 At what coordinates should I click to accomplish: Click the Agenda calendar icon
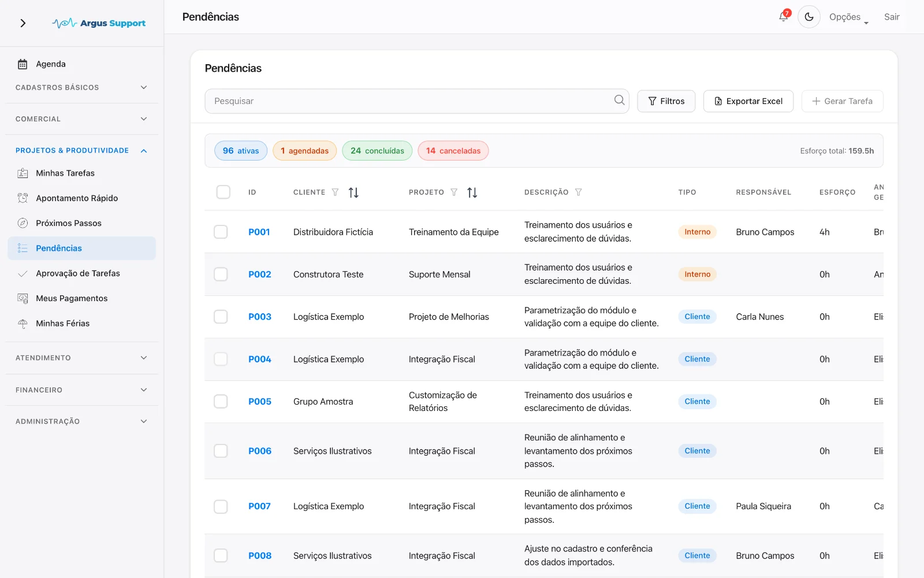pos(23,64)
